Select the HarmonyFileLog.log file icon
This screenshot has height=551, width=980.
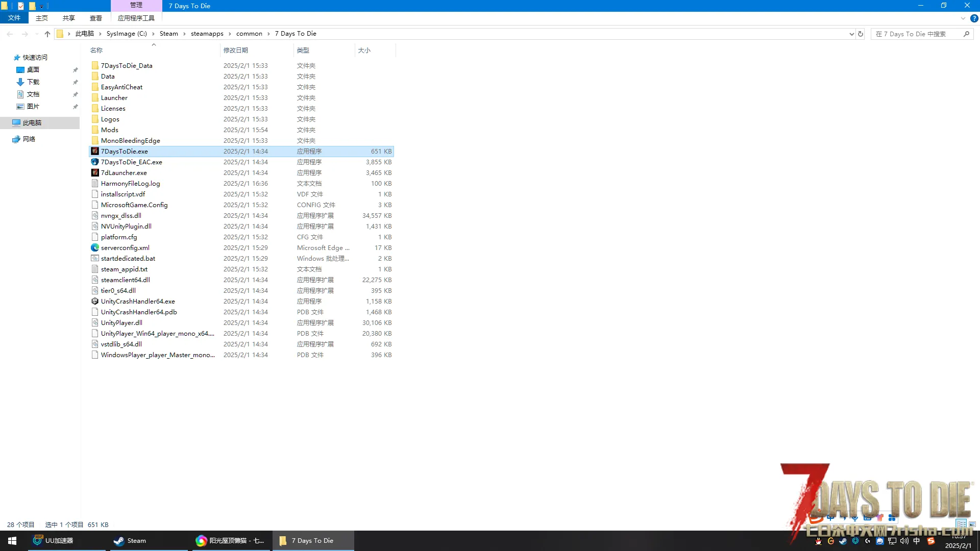click(x=95, y=184)
